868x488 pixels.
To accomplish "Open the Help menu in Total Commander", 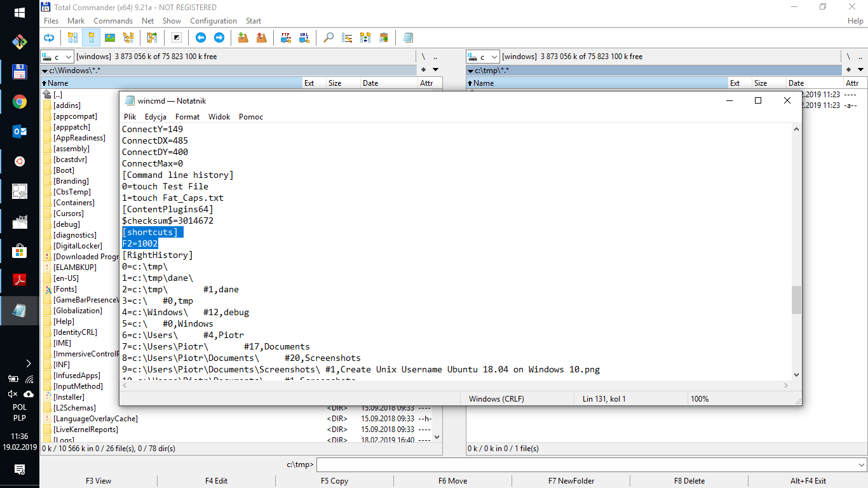I will click(855, 21).
